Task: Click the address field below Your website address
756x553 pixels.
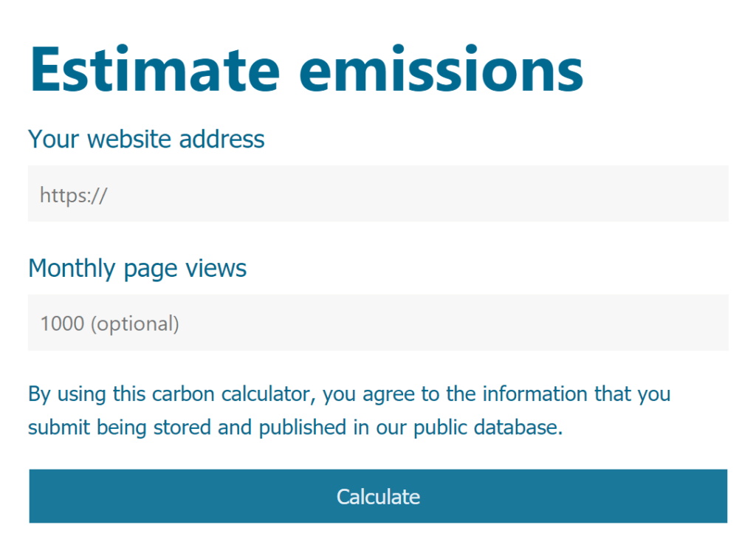Action: point(378,193)
